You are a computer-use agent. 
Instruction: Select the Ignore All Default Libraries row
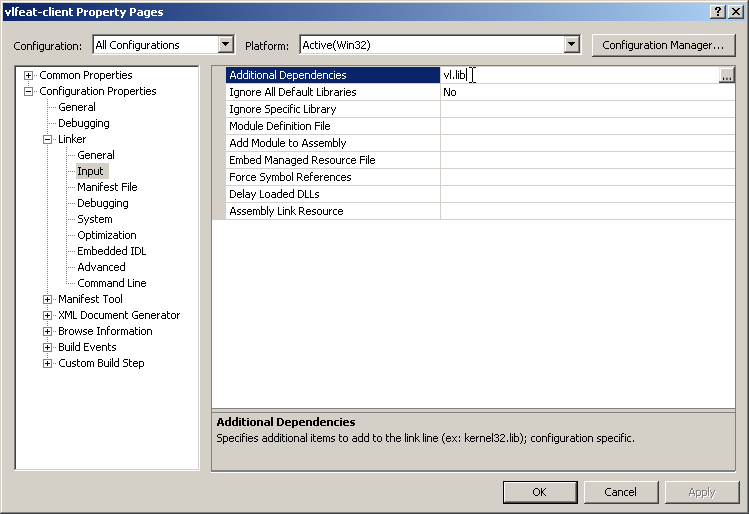tap(292, 92)
